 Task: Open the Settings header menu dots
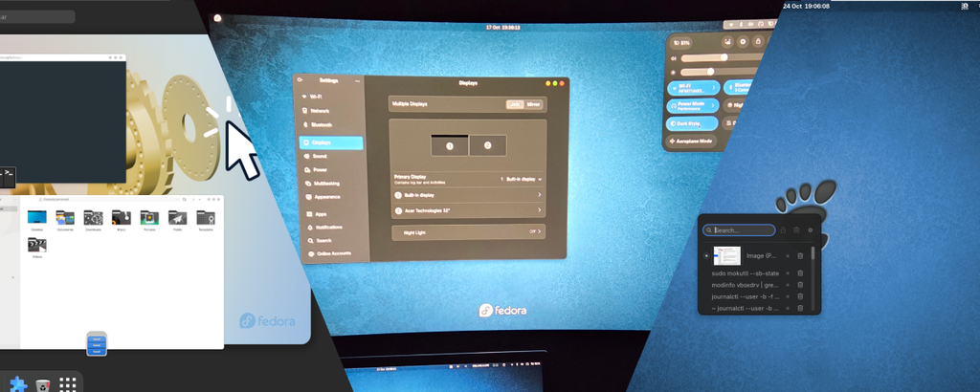click(x=358, y=81)
